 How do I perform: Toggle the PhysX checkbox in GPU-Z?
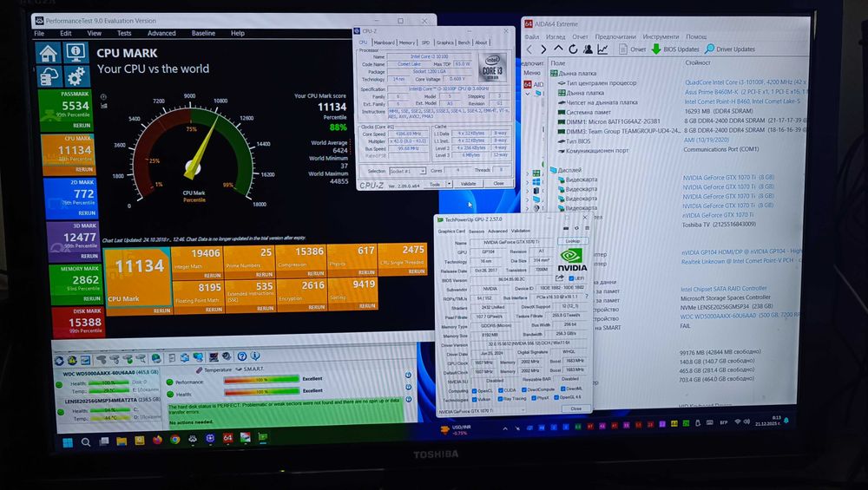[x=534, y=398]
